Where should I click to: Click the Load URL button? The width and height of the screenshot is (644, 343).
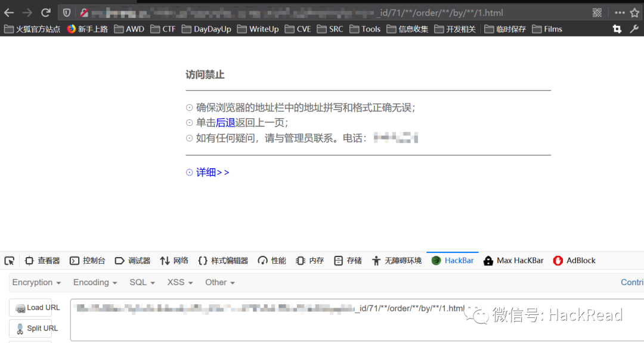click(x=31, y=308)
